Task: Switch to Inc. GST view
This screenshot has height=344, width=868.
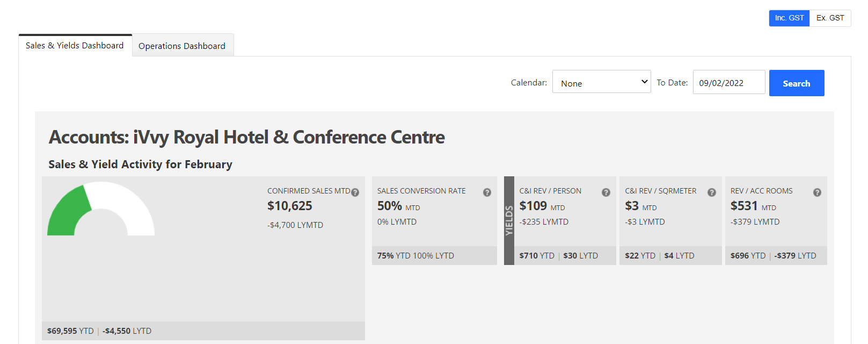Action: coord(789,18)
